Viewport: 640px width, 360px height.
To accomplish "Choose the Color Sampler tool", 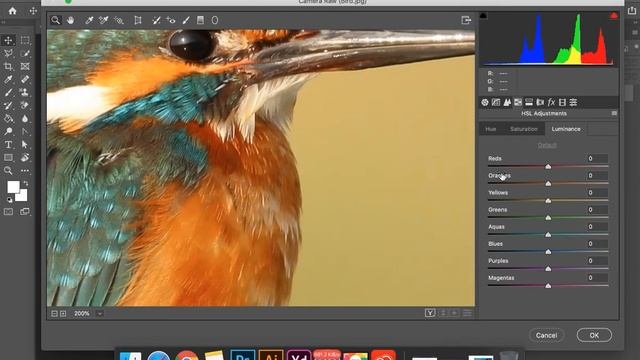I will tap(104, 20).
